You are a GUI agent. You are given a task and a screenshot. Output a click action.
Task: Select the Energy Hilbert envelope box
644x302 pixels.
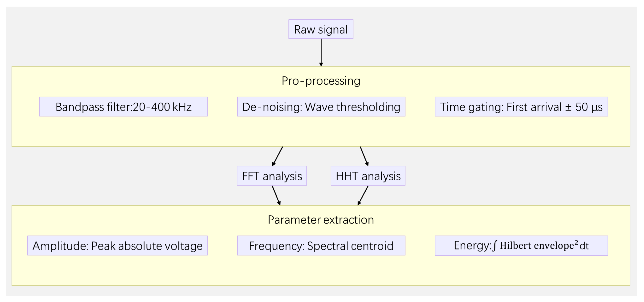click(521, 246)
